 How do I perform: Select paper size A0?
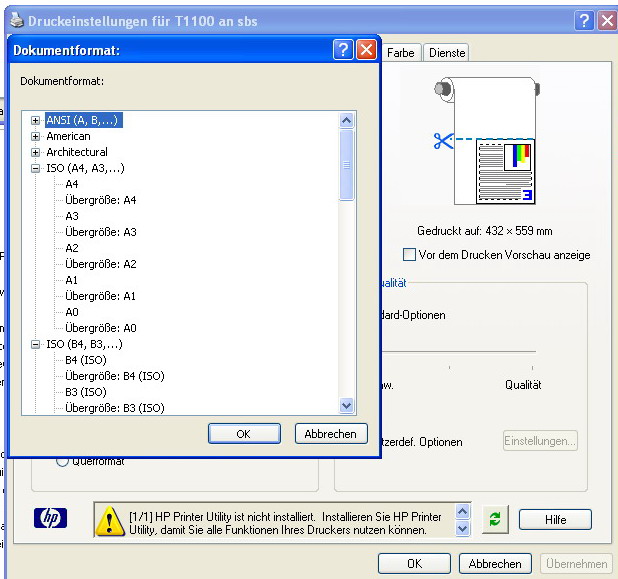[72, 312]
